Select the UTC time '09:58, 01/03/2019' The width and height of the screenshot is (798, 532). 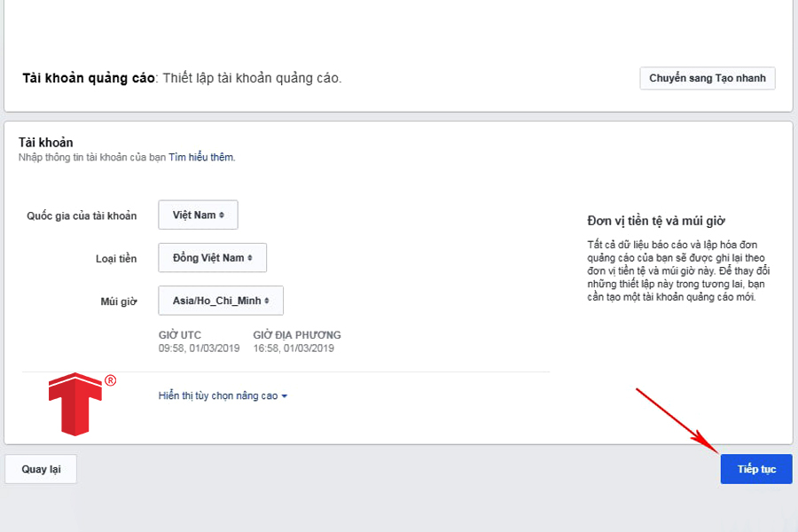pos(199,348)
